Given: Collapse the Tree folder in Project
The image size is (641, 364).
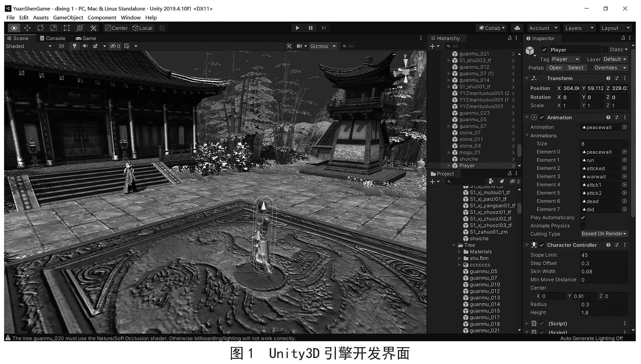Looking at the screenshot, I should point(454,245).
